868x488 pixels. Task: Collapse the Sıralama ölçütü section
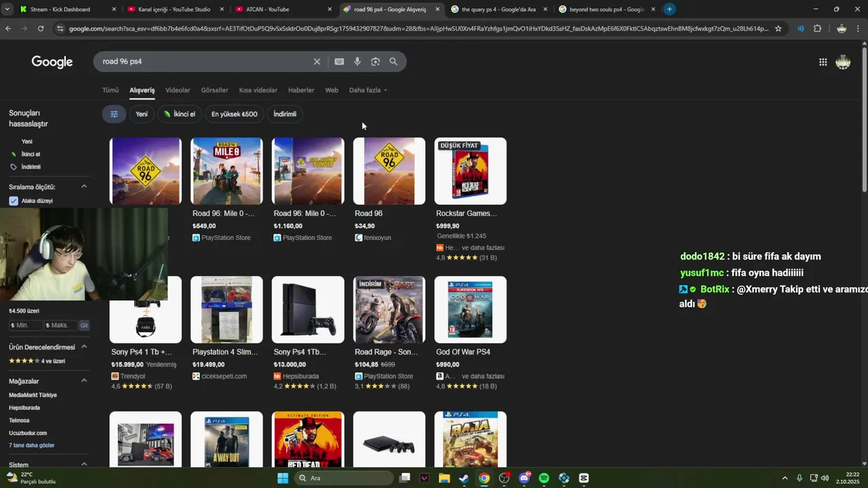pyautogui.click(x=84, y=186)
